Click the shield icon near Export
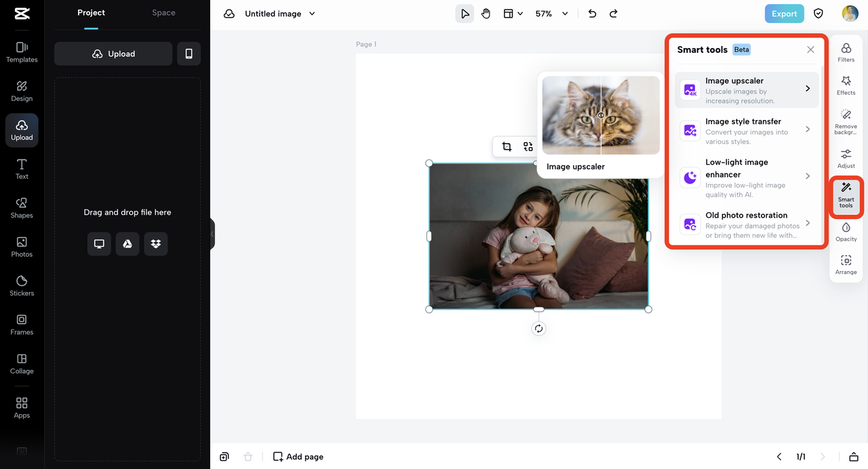Screen dimensions: 868x469 [818, 14]
